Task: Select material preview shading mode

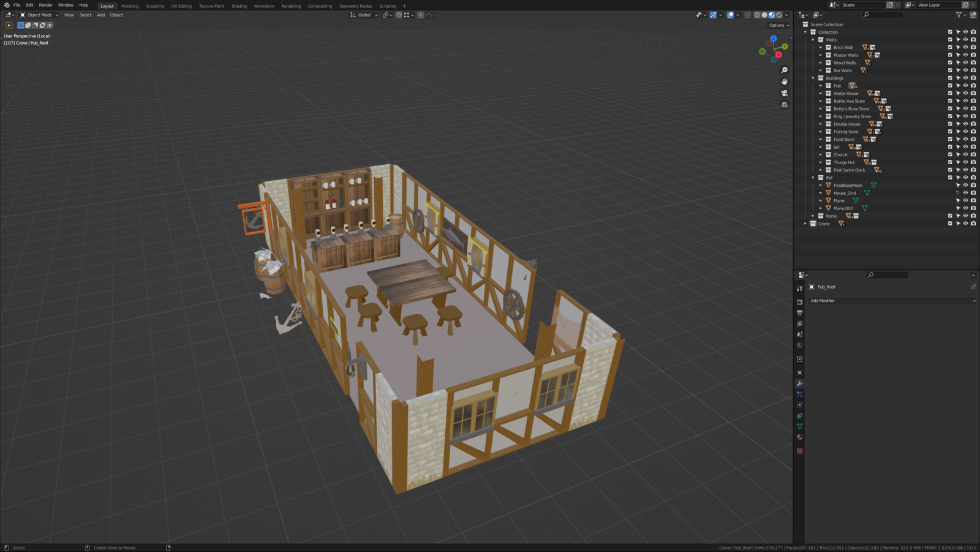Action: 772,15
